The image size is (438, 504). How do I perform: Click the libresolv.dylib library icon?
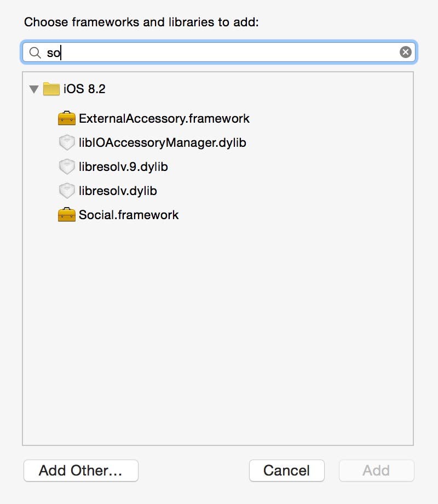coord(66,191)
